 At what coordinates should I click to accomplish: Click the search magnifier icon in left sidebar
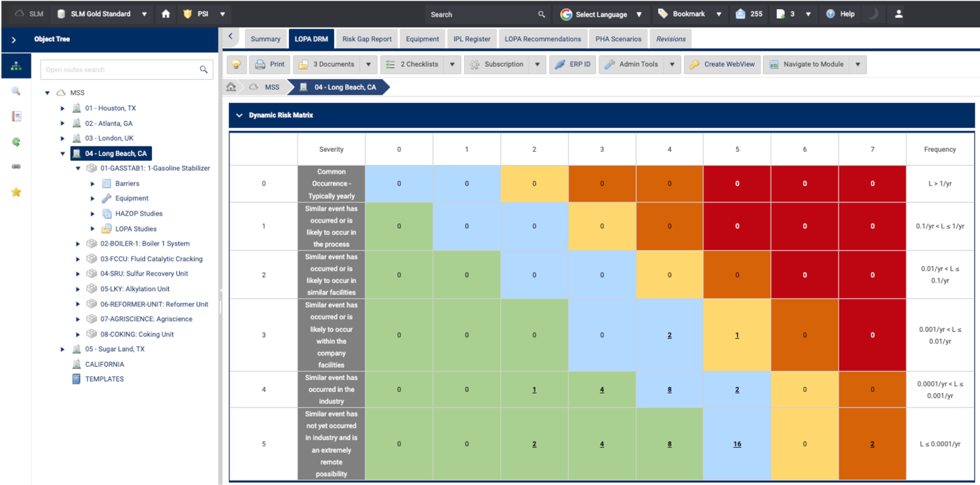pyautogui.click(x=16, y=92)
